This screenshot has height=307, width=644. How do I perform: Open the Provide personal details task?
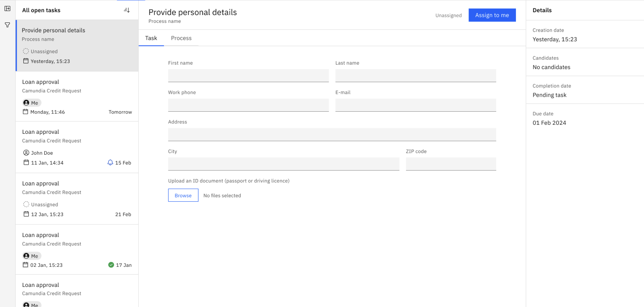click(77, 46)
